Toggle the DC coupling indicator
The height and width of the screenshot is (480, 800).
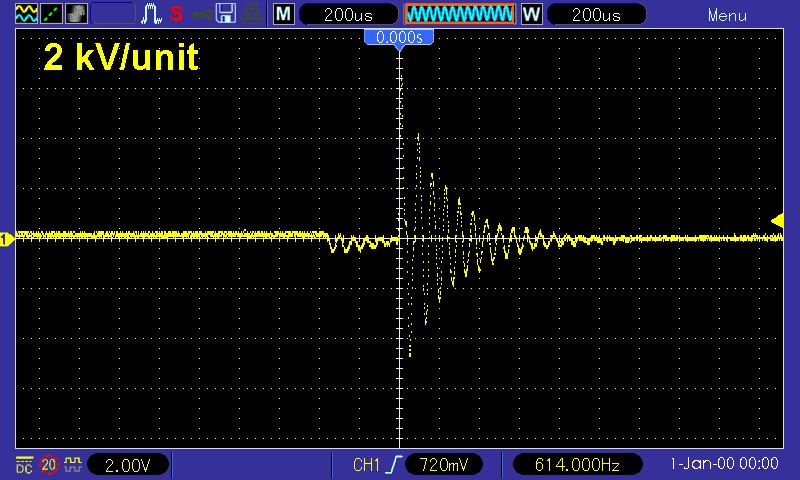[24, 464]
